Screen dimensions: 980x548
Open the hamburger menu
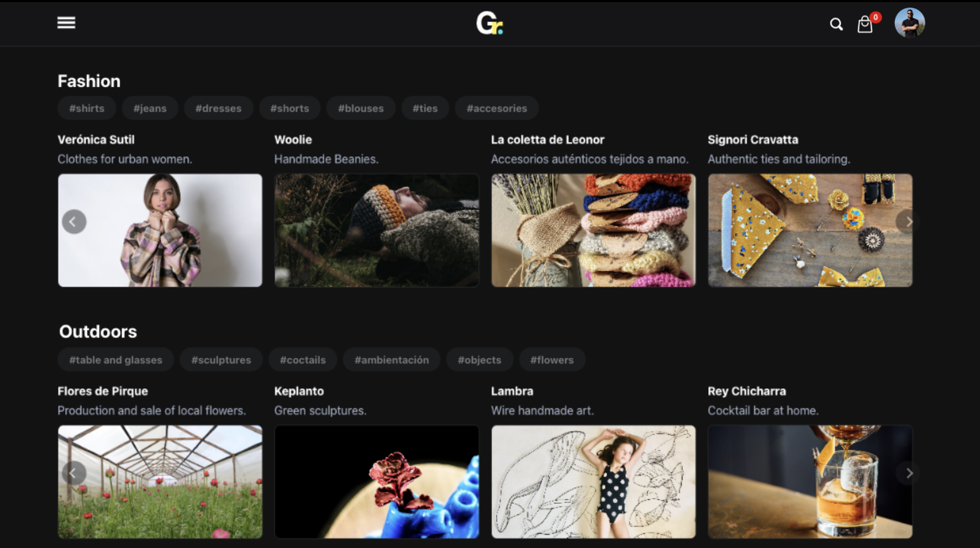click(x=66, y=23)
